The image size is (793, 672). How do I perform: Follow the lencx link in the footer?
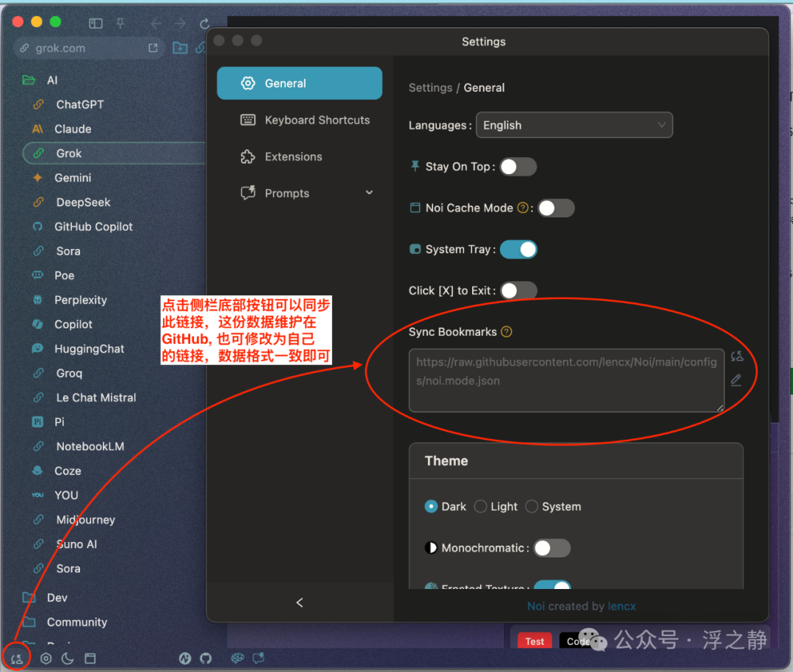[x=622, y=606]
